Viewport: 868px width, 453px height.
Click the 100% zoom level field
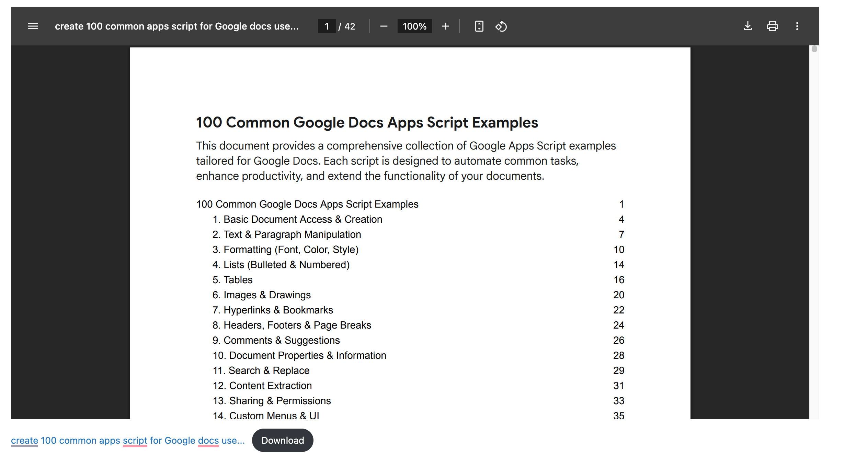point(414,26)
